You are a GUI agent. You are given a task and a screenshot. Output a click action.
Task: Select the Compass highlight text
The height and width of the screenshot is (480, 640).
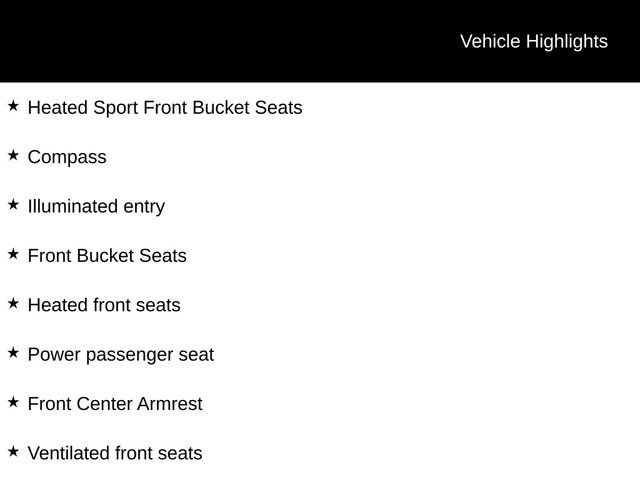pos(67,157)
